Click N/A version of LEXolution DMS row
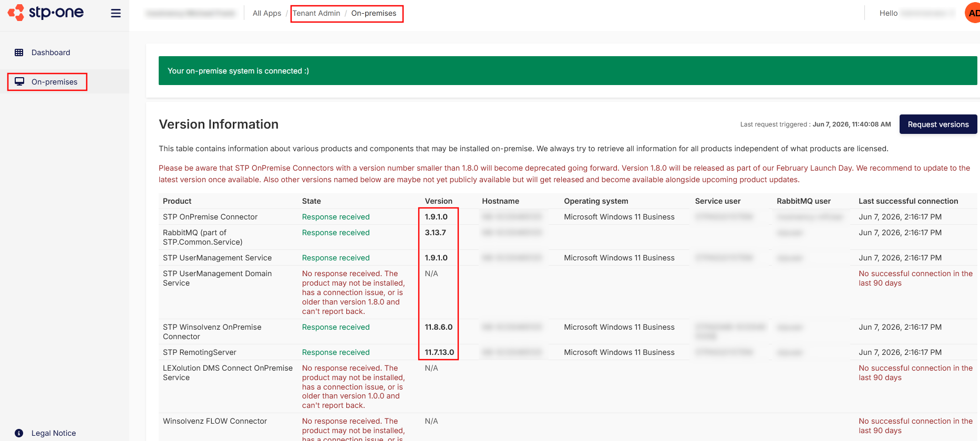 point(431,368)
